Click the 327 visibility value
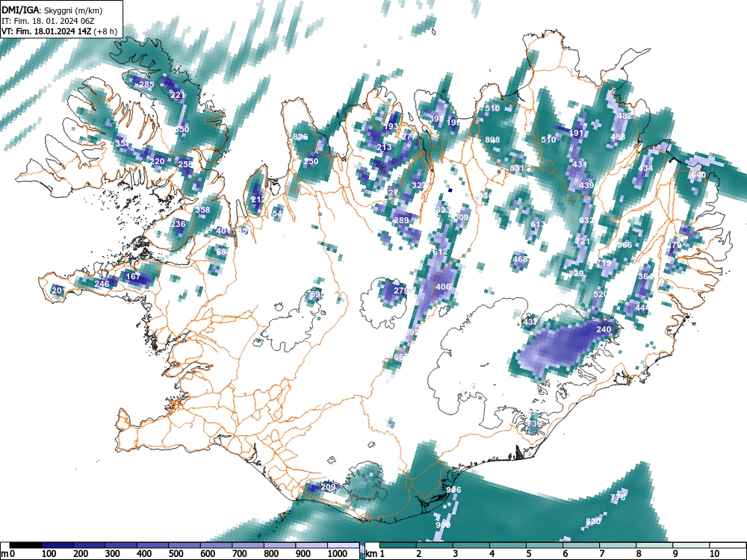The image size is (747, 560). click(419, 185)
